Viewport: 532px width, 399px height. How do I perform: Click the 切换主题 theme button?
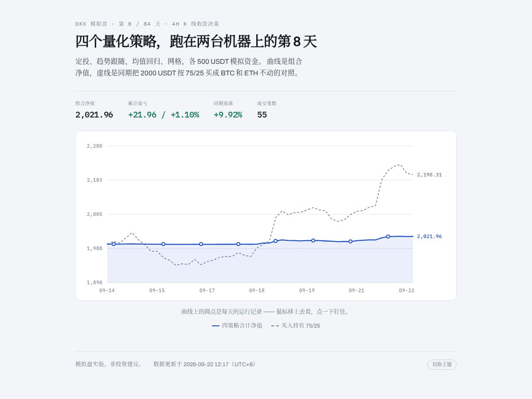(x=442, y=364)
